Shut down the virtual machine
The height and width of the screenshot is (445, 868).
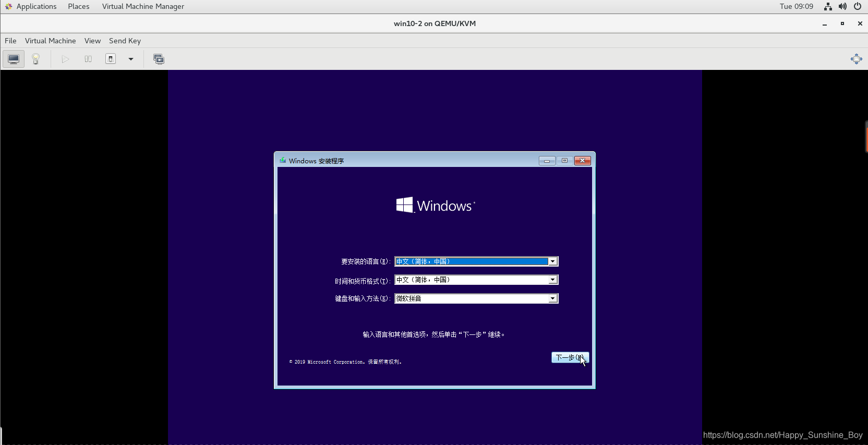111,59
